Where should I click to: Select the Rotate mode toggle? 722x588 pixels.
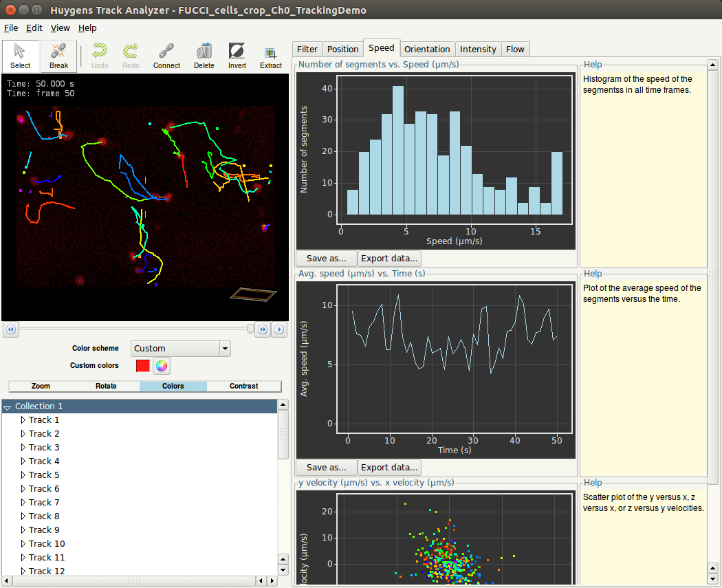[x=106, y=386]
